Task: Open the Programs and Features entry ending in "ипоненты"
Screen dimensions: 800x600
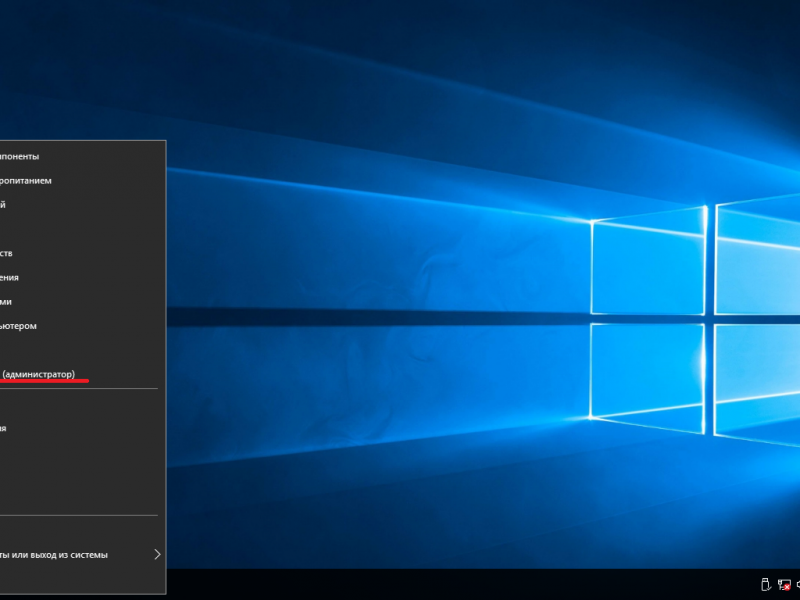Action: (82, 157)
